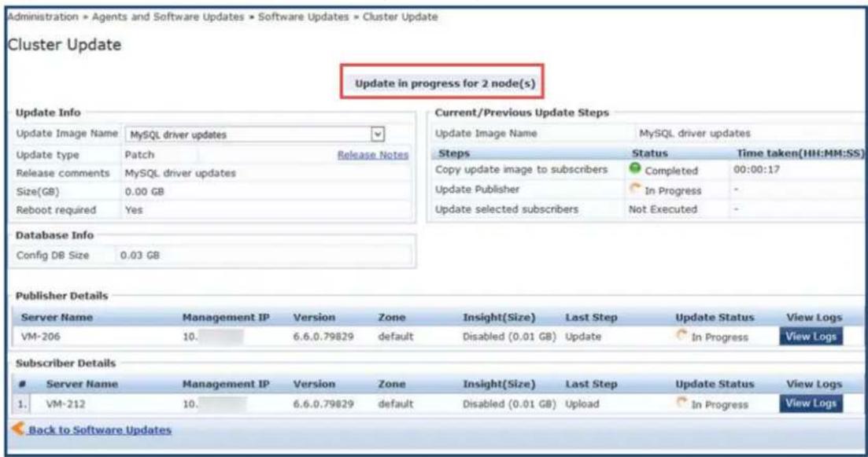Screen dimensions: 868x457
Task: Click the Update Publisher In Progress spinner
Action: [635, 189]
